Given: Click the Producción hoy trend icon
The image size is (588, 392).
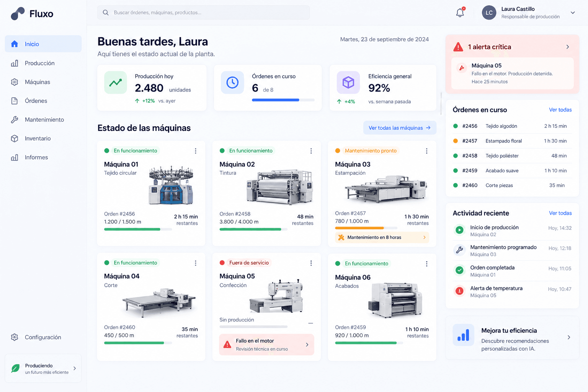Looking at the screenshot, I should click(116, 82).
